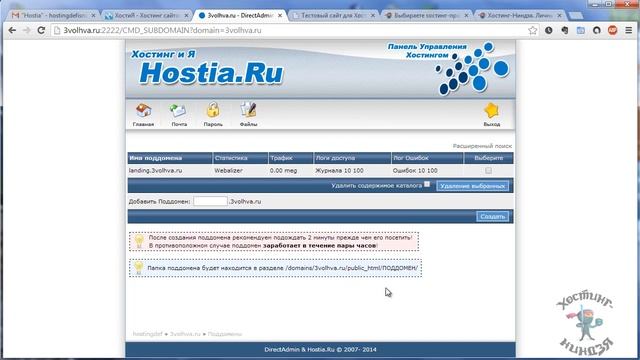This screenshot has height=360, width=640.
Task: Select the 3volhva.ru DirectAdmin tab
Action: [239, 16]
